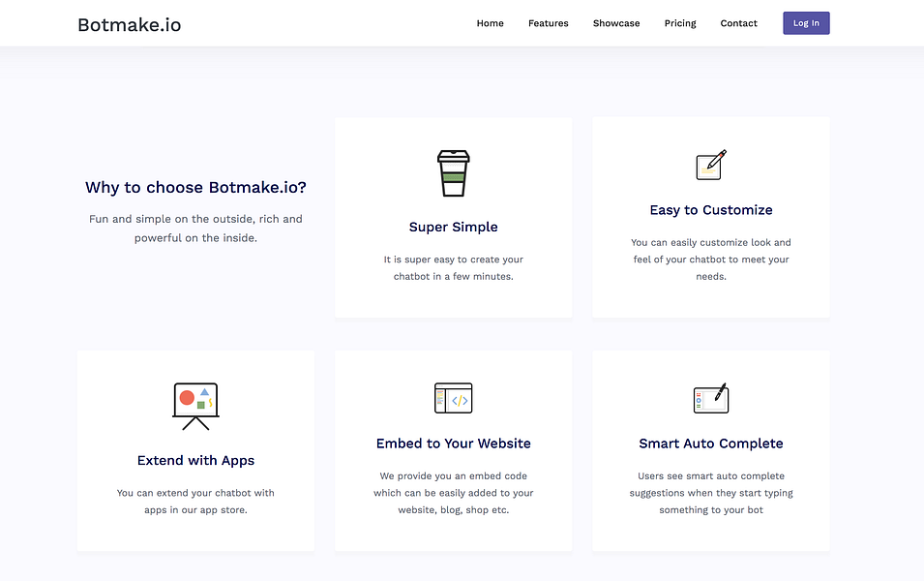Click the 'We provide you an embed code' description

click(x=453, y=493)
